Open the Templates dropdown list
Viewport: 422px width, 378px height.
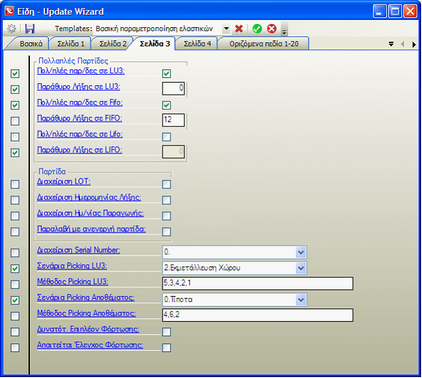tap(226, 29)
